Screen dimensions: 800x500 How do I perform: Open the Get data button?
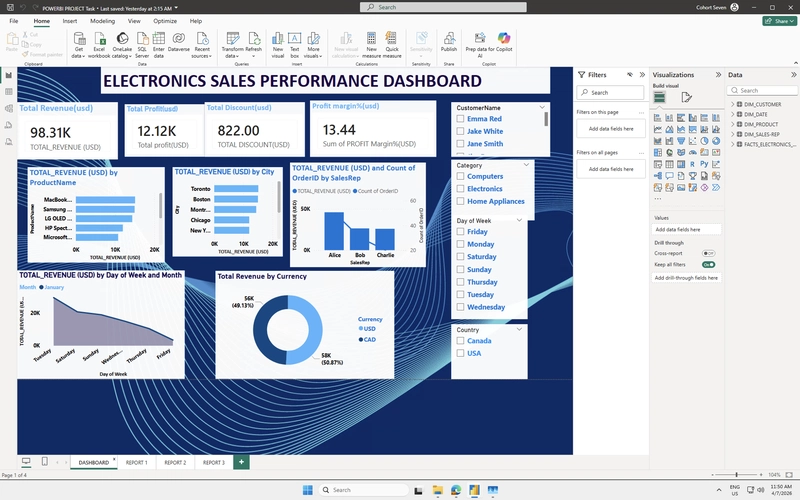[79, 44]
